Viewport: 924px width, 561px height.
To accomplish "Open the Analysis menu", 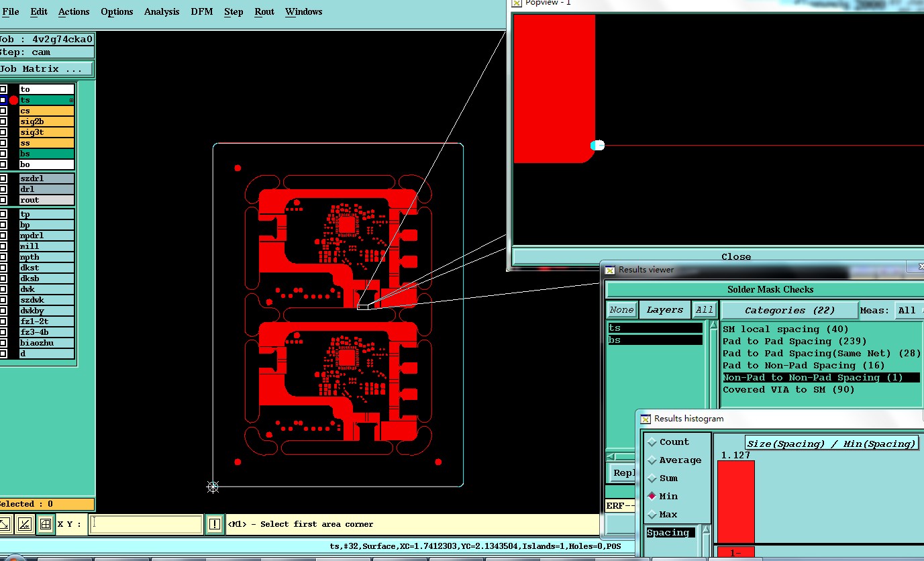I will 162,11.
